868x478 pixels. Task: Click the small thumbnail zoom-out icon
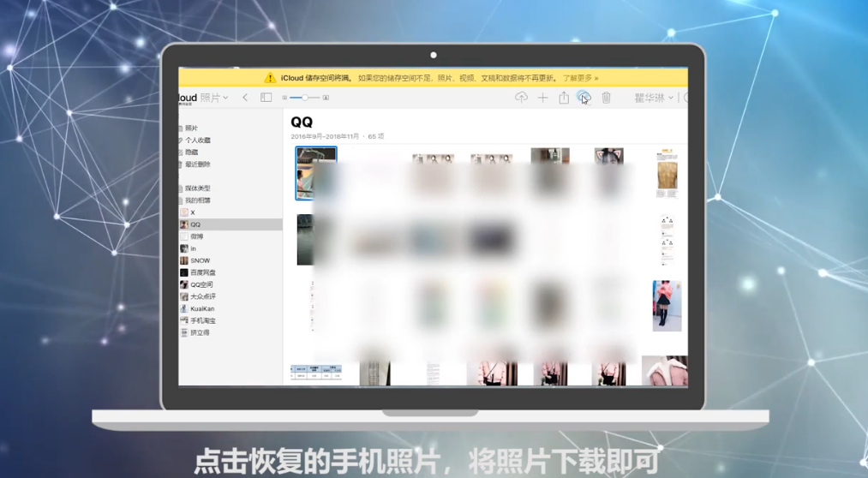click(284, 98)
